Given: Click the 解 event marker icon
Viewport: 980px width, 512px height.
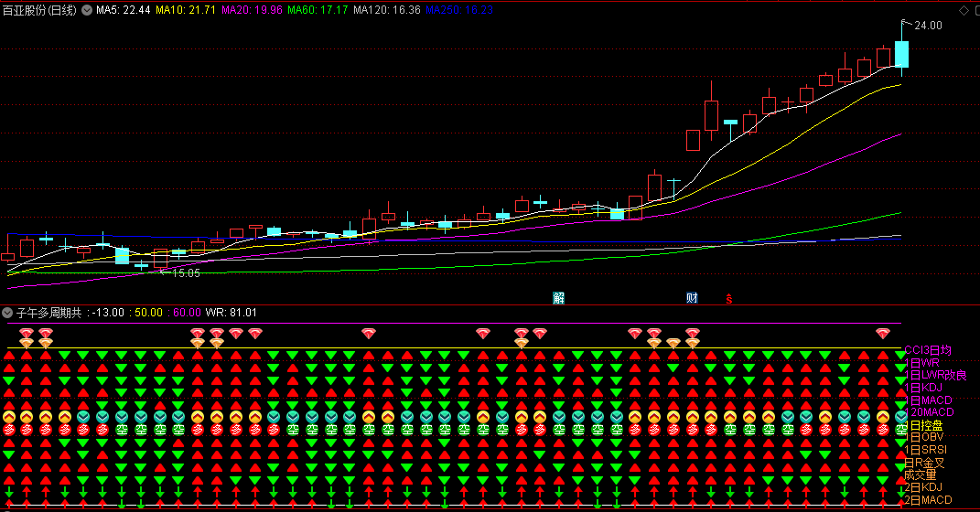Looking at the screenshot, I should click(x=559, y=298).
